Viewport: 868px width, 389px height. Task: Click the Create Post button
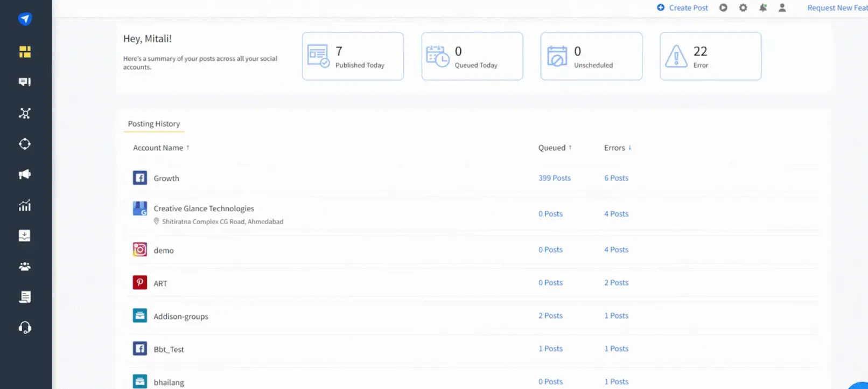pos(682,8)
